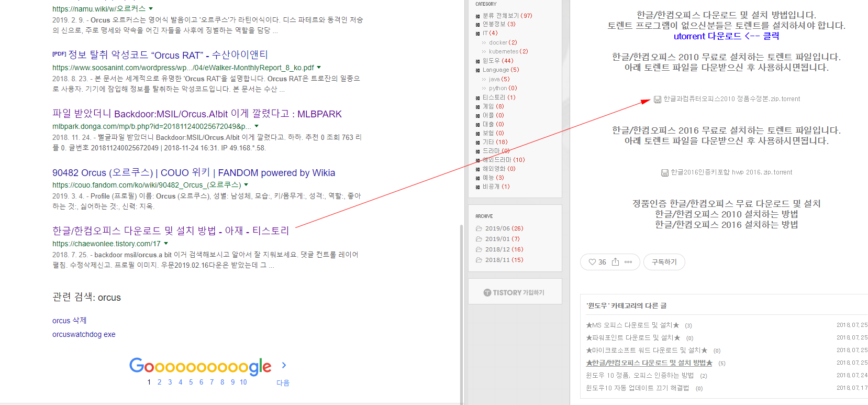This screenshot has width=868, height=405.
Task: Open the Orcus RAT PDF search result
Action: (x=168, y=55)
